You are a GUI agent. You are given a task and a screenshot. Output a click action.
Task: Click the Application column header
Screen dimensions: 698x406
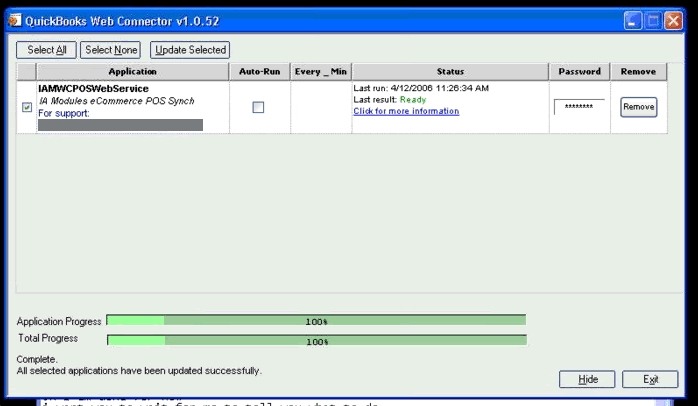click(x=133, y=72)
